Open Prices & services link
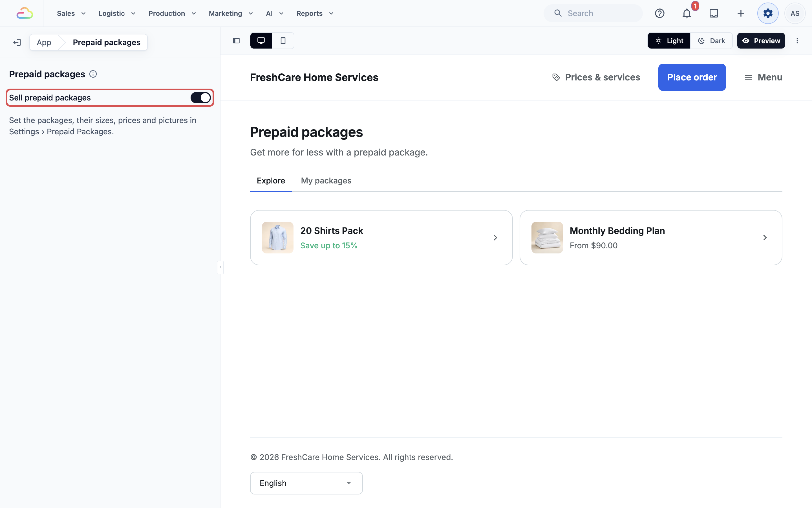The image size is (812, 508). (596, 77)
